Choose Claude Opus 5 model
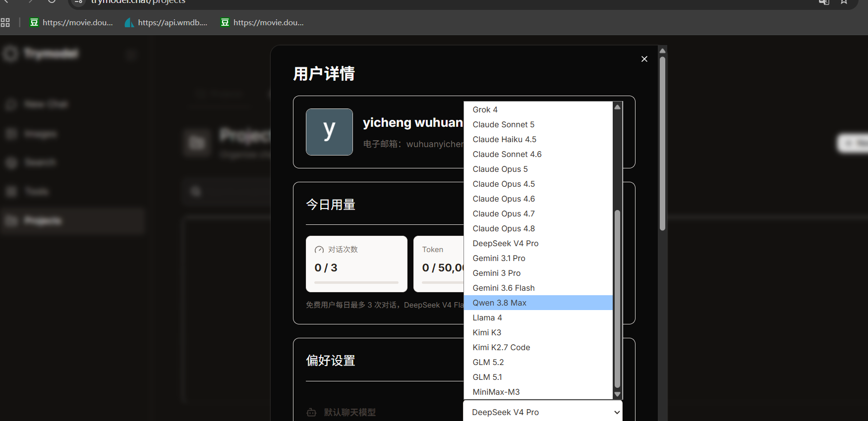Screen dimensions: 868x421 coord(538,169)
